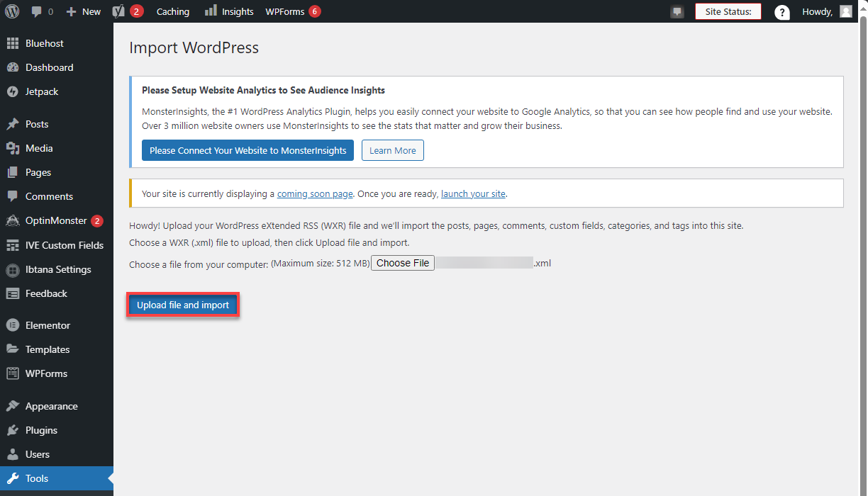Click the Upload file and import button

[x=182, y=304]
